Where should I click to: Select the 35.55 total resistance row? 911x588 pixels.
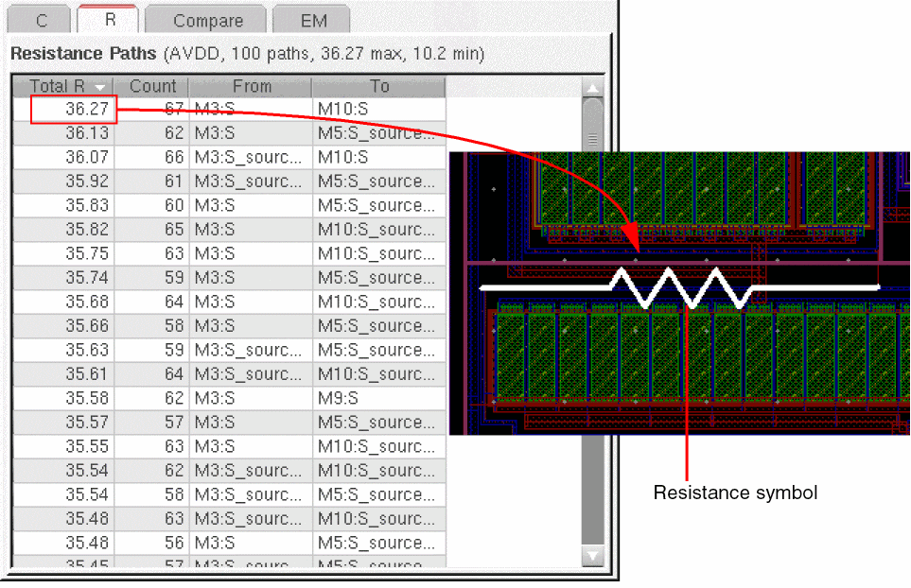tap(230, 446)
